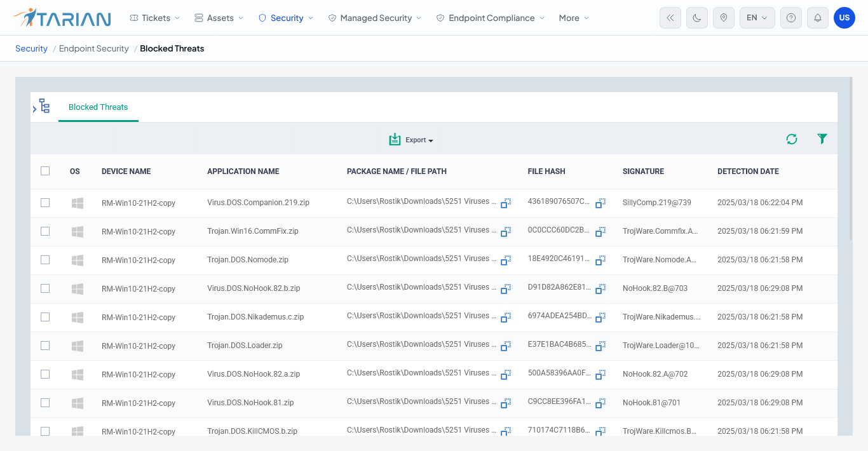The width and height of the screenshot is (868, 451).
Task: Copy file path for Virus.DOS.NoHook.82.b.zip row
Action: point(506,288)
